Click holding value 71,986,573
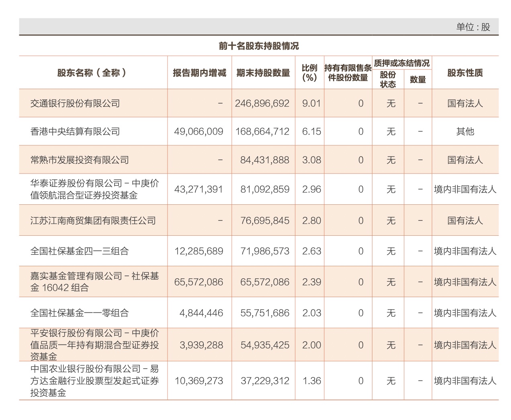The image size is (511, 420). coord(265,251)
